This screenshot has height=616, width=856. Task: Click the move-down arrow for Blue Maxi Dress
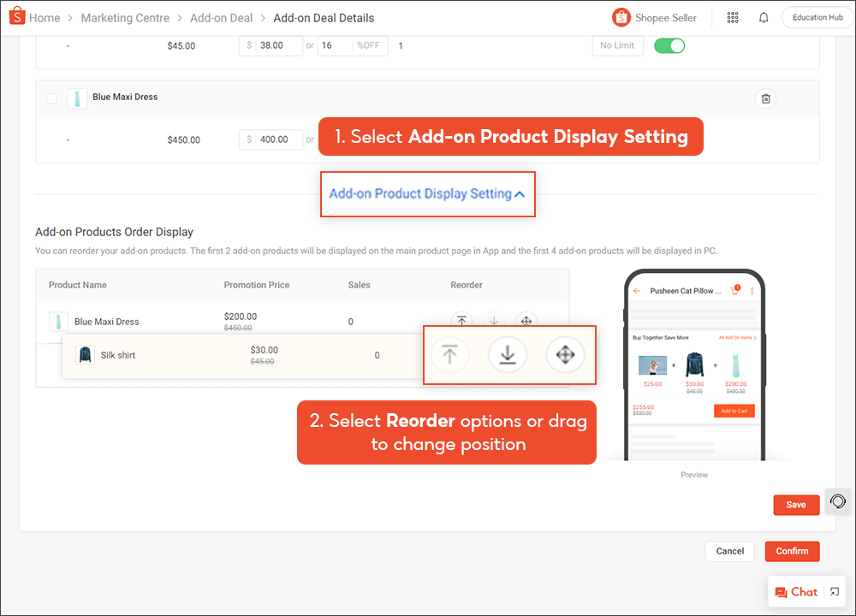[494, 320]
